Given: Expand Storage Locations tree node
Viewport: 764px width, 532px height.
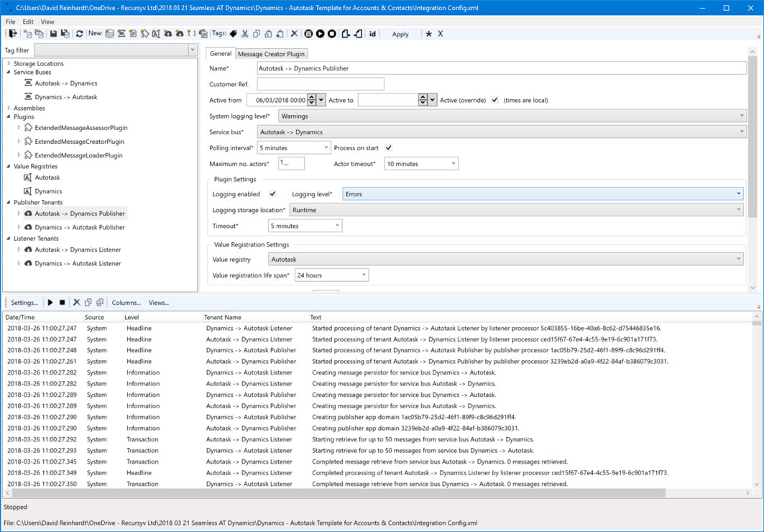Looking at the screenshot, I should coord(9,63).
